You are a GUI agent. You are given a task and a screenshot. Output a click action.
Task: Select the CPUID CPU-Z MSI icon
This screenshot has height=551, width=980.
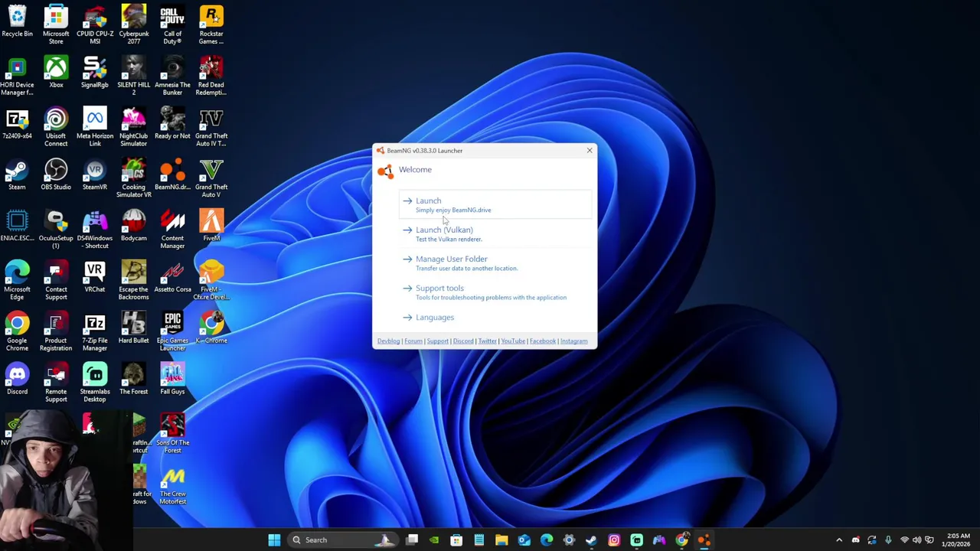pos(95,25)
